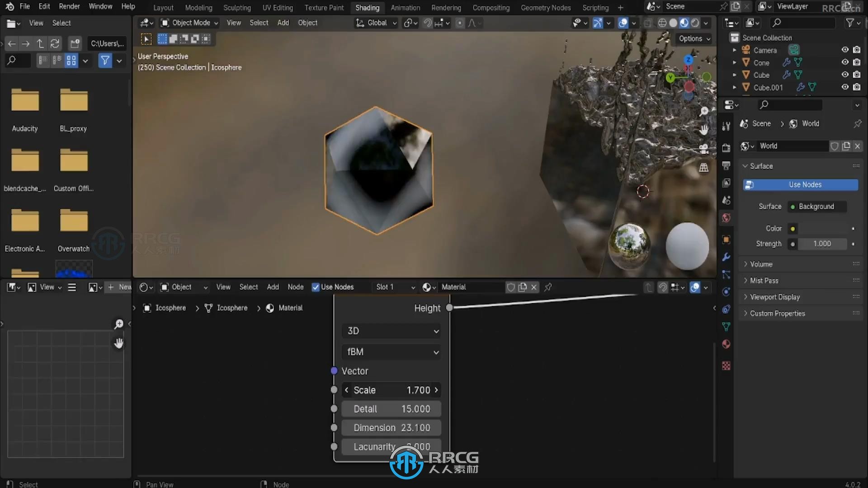This screenshot has width=868, height=488.
Task: Hide the Cube in the outliner
Action: [844, 75]
